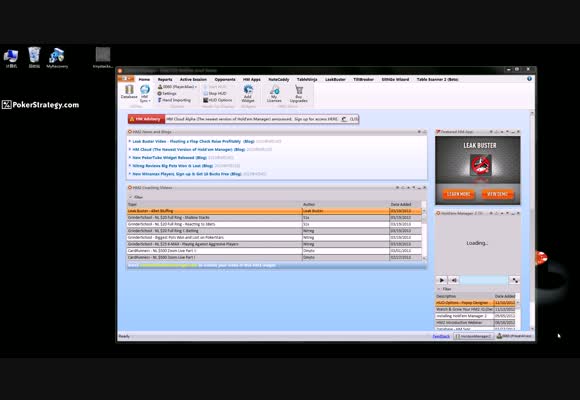Select the Leak Buster 4Bet Bluffing row
580x400 pixels.
(x=274, y=211)
